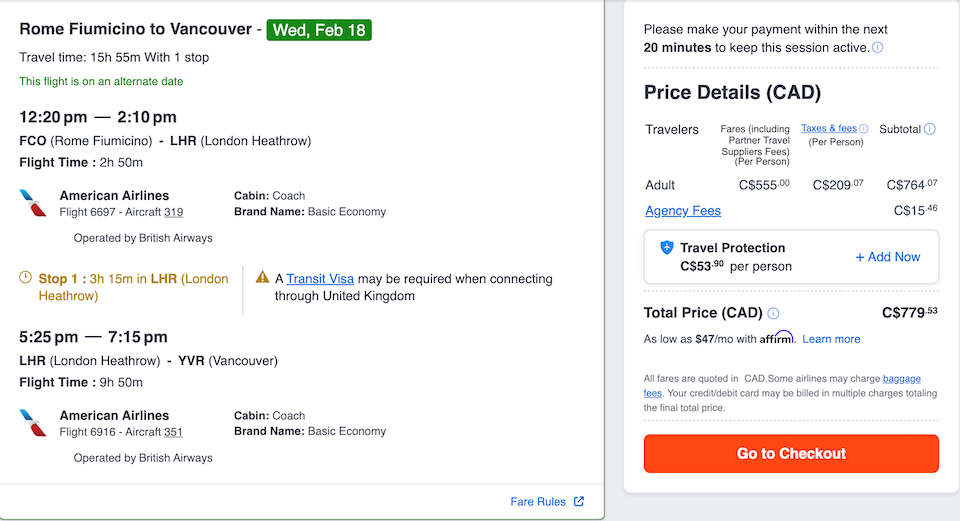The width and height of the screenshot is (960, 521).
Task: Click Learn more about Affirm financing
Action: pyautogui.click(x=831, y=339)
